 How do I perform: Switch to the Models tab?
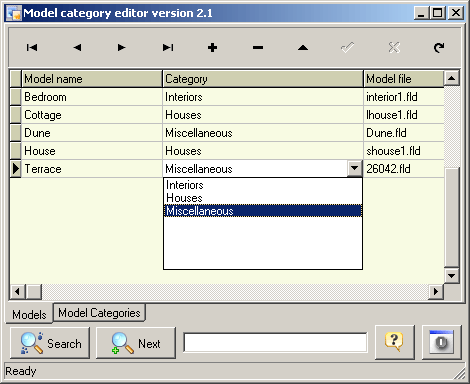[29, 314]
